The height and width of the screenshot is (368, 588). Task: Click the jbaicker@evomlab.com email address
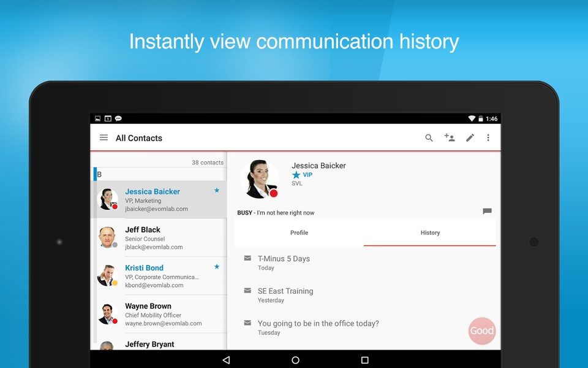(156, 209)
